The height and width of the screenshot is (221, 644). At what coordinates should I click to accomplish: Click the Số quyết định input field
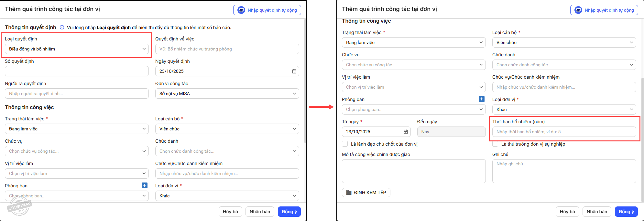(77, 71)
